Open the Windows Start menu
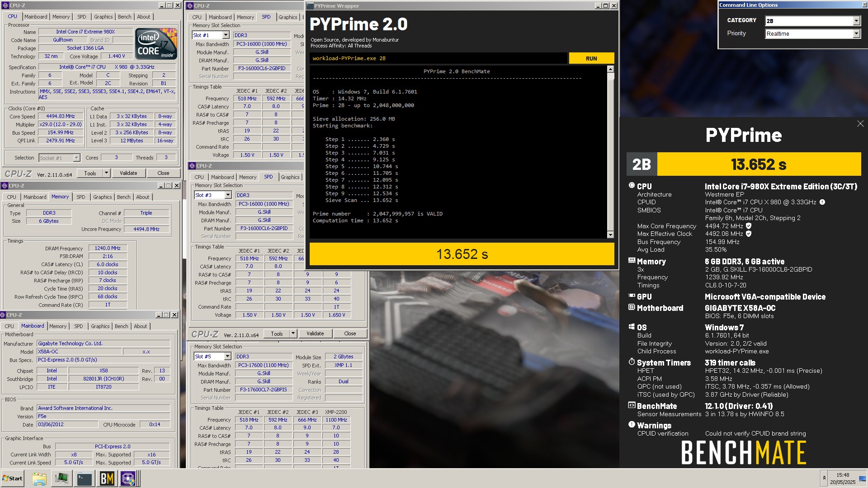This screenshot has width=868, height=488. tap(12, 479)
